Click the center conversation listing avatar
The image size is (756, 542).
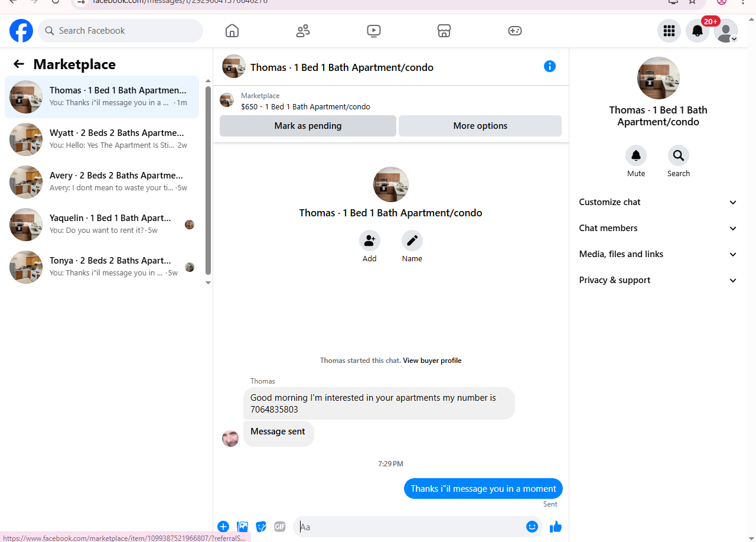tap(391, 184)
